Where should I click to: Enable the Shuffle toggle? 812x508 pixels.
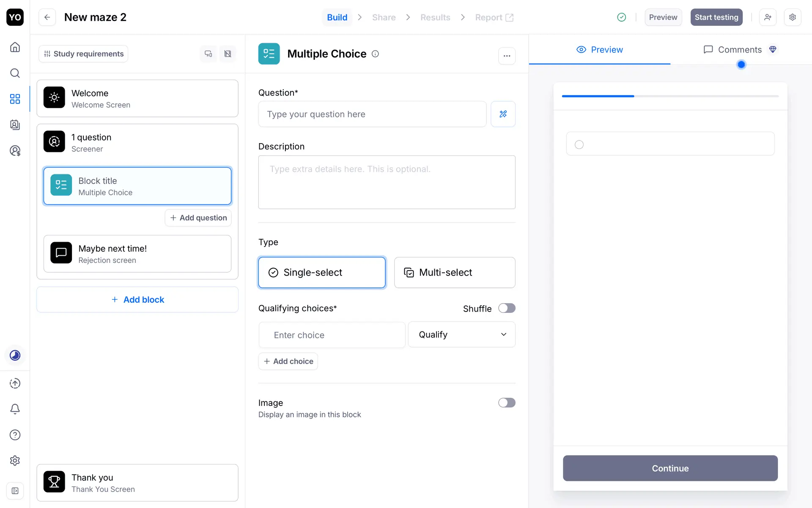[506, 308]
